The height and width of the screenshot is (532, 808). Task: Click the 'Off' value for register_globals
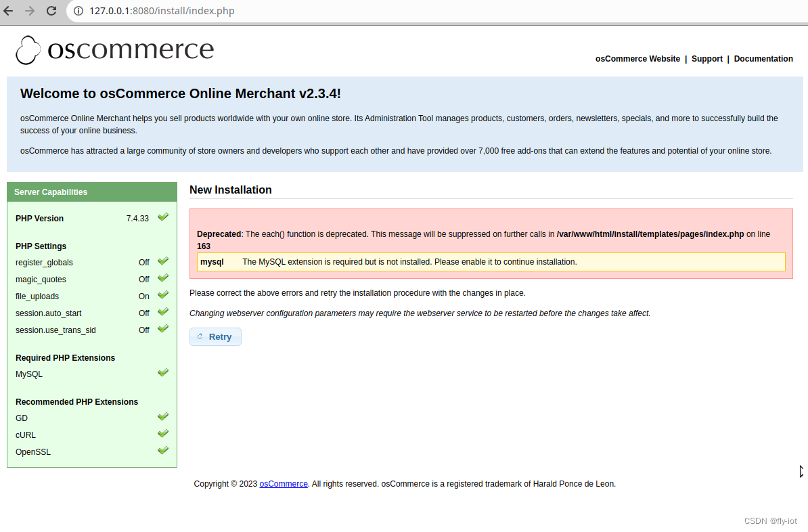(x=143, y=263)
